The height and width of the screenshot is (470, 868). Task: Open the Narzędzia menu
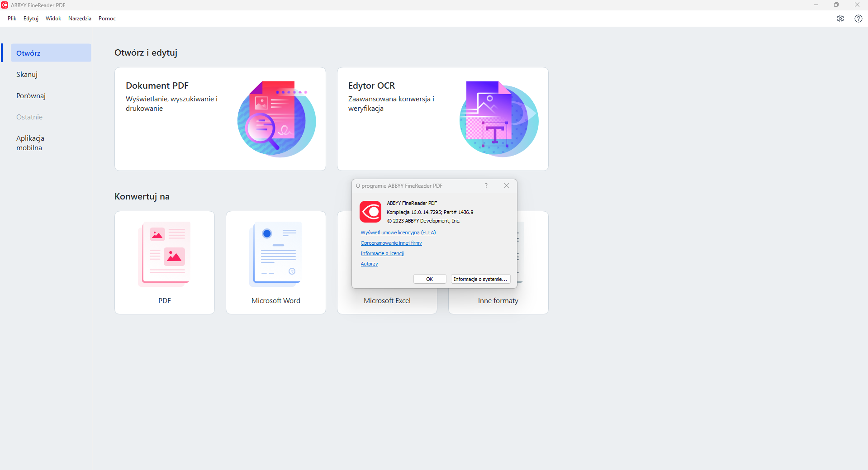(80, 19)
